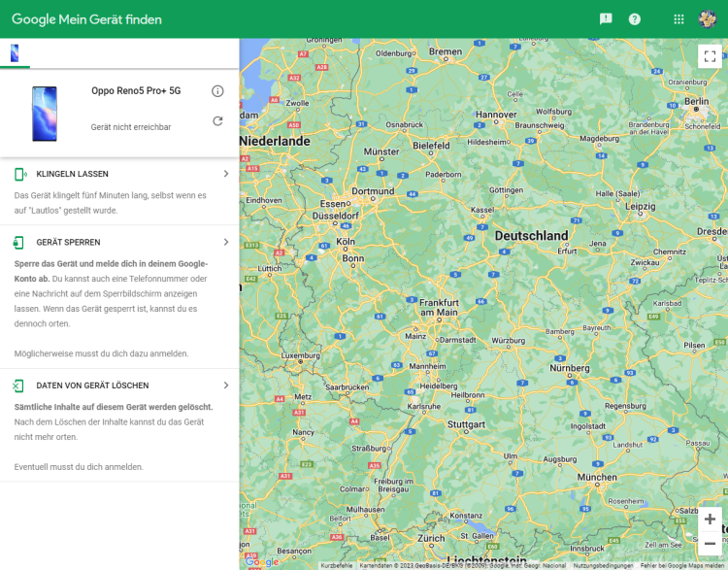
Task: Click Frankfurt am Main on map
Action: pos(439,308)
